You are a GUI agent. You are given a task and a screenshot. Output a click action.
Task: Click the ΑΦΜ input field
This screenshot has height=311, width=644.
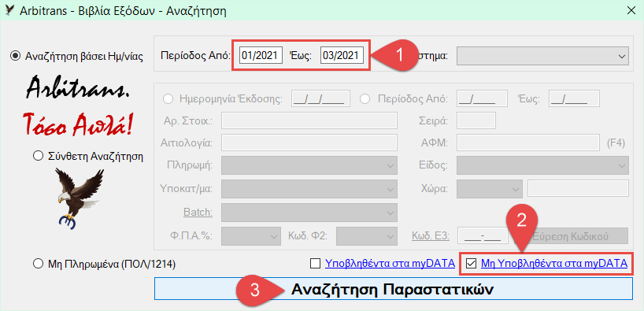point(528,143)
